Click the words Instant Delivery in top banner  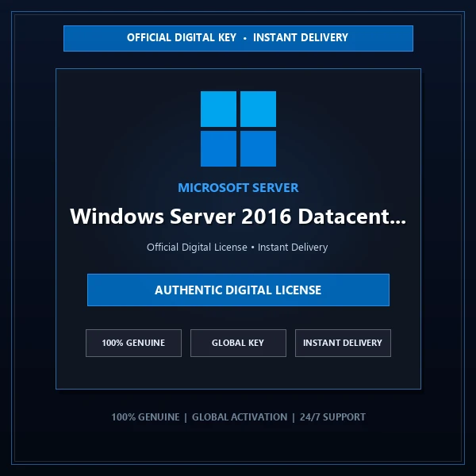(x=301, y=37)
